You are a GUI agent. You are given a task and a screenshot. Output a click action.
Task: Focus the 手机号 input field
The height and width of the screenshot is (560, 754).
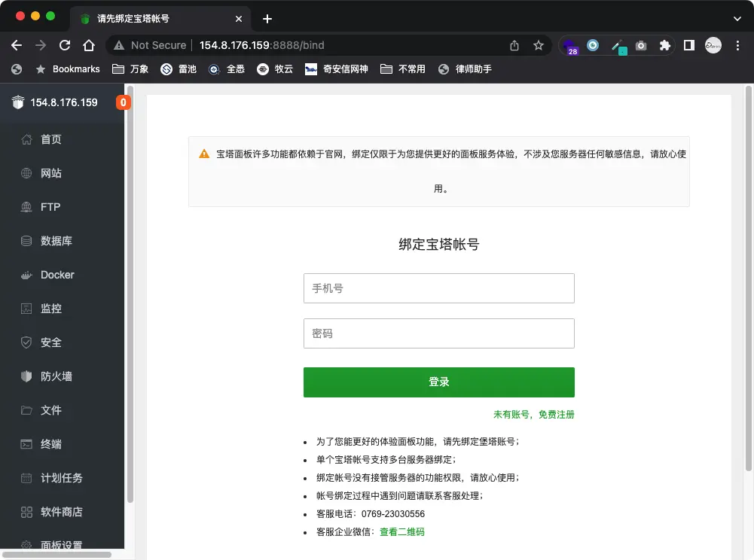[x=438, y=288]
